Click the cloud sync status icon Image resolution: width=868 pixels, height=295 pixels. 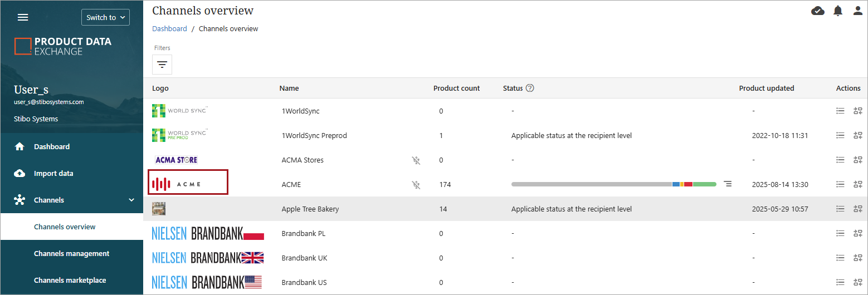(x=818, y=11)
